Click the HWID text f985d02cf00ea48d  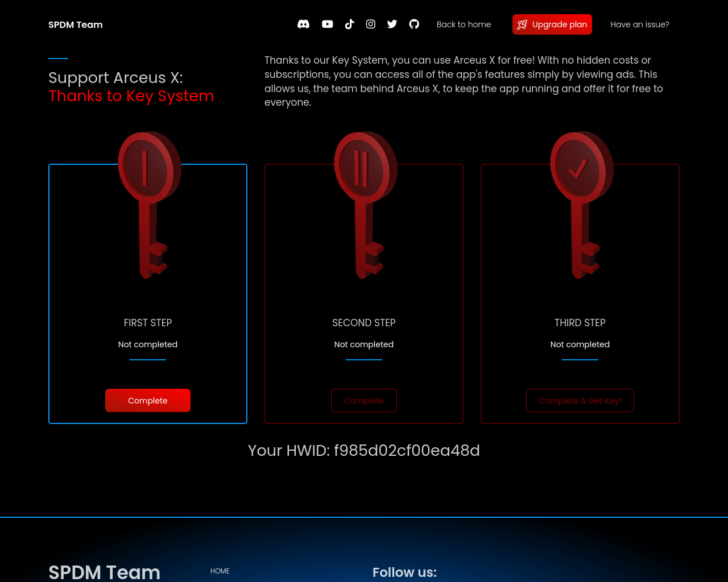(407, 450)
